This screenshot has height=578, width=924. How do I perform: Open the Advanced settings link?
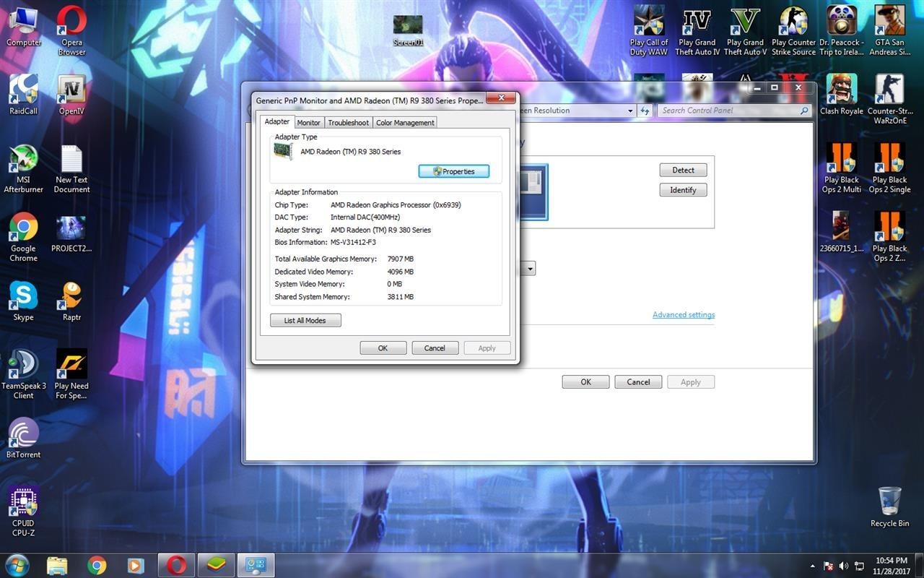pyautogui.click(x=684, y=315)
